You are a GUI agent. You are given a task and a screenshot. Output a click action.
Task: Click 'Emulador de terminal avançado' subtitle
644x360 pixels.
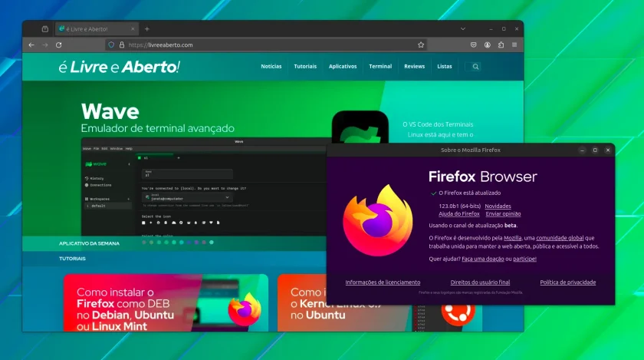coord(157,128)
